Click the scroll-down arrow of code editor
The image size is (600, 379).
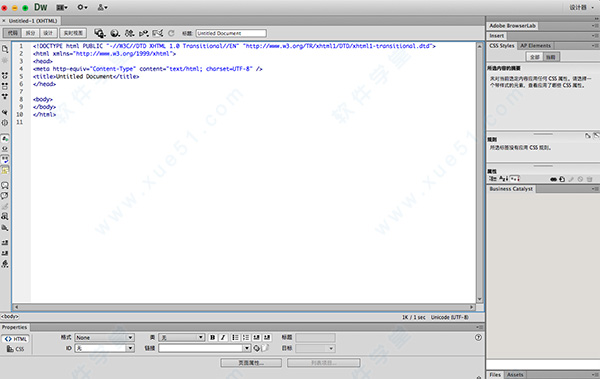(x=479, y=299)
